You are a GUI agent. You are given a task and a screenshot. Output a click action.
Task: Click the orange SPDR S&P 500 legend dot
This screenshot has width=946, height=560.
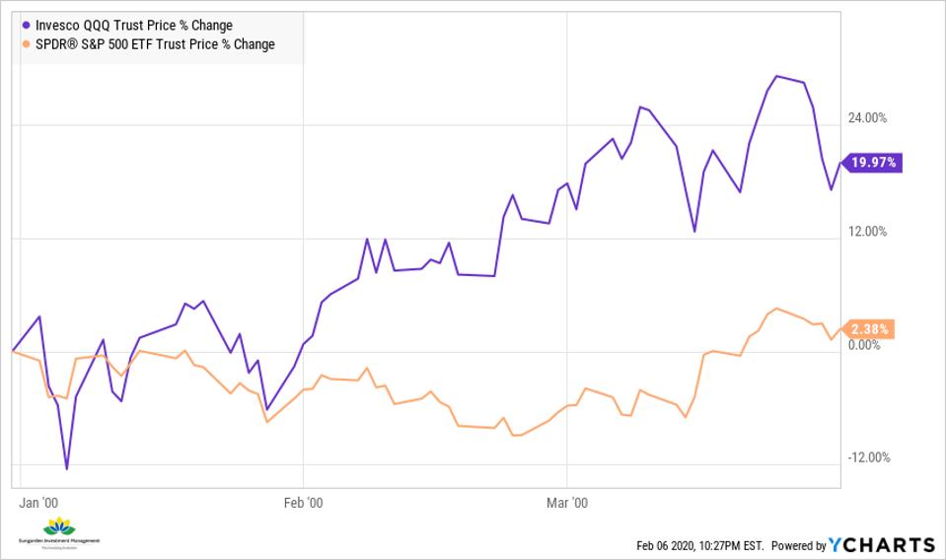tap(26, 44)
